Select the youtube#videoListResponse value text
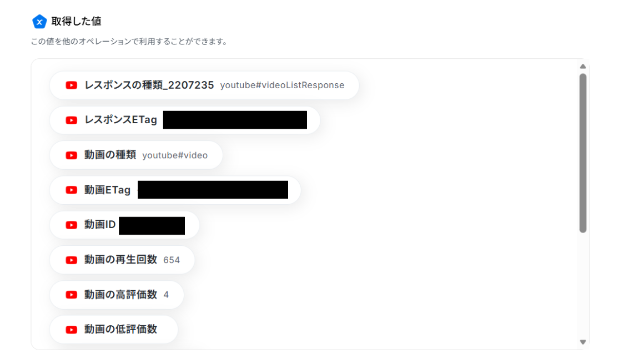This screenshot has height=364, width=629. pyautogui.click(x=282, y=85)
